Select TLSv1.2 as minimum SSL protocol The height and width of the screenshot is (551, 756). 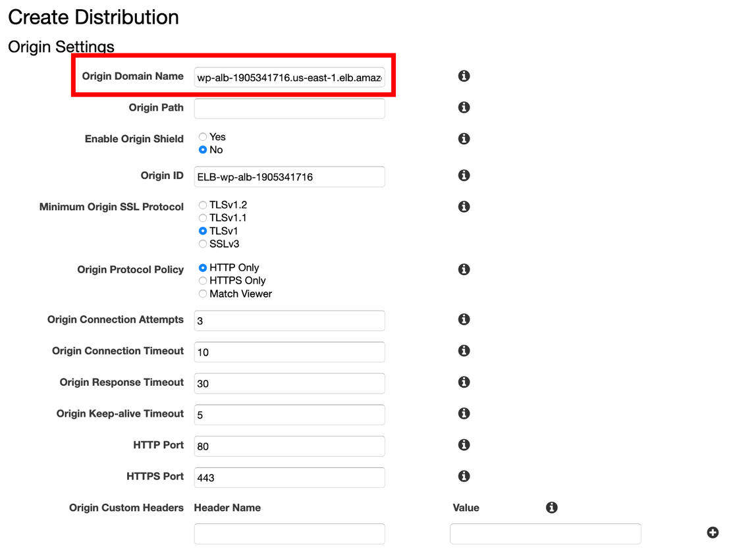203,205
